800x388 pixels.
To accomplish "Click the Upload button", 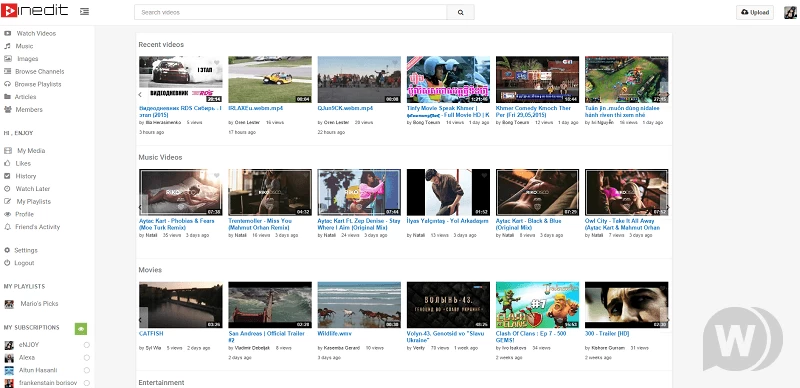I will (755, 12).
